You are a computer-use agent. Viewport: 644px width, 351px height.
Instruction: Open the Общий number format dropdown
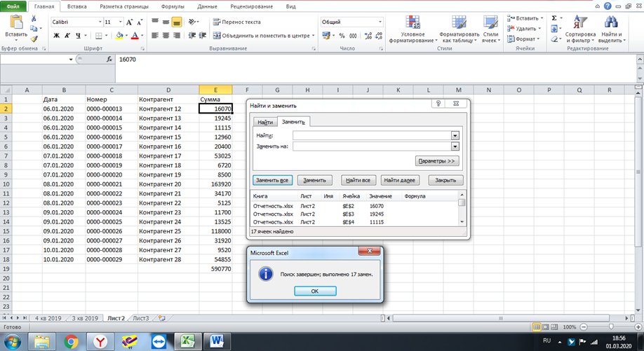tap(380, 22)
